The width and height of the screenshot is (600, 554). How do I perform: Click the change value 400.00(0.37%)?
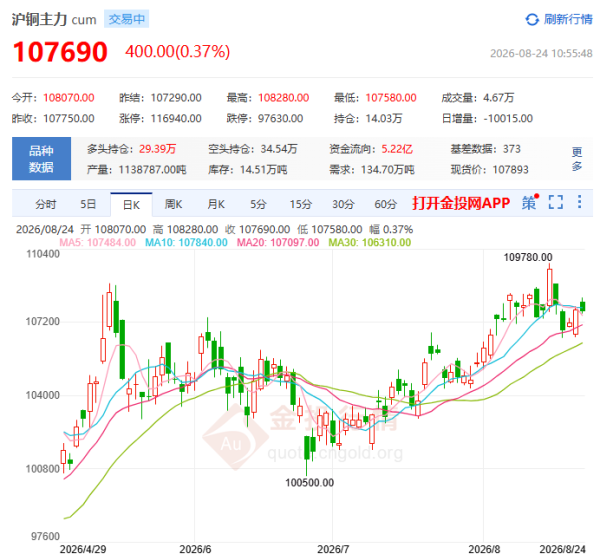click(178, 52)
